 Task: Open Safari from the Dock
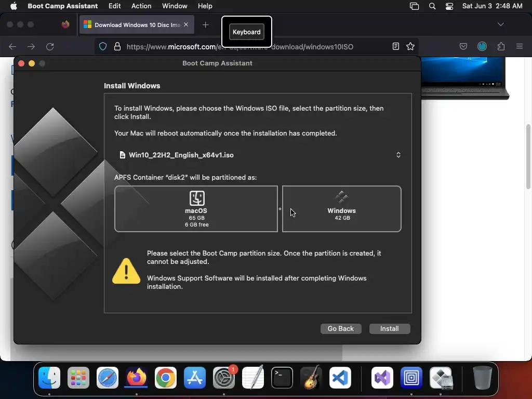(108, 378)
